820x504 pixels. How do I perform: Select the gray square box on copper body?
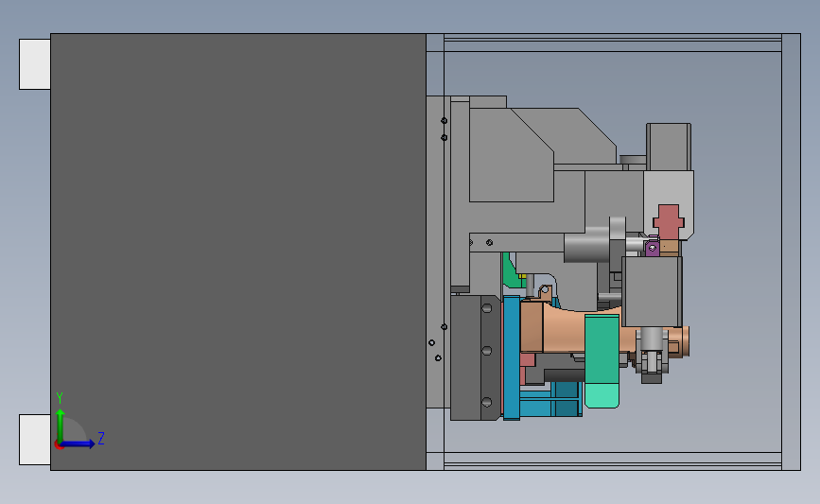coord(652,292)
